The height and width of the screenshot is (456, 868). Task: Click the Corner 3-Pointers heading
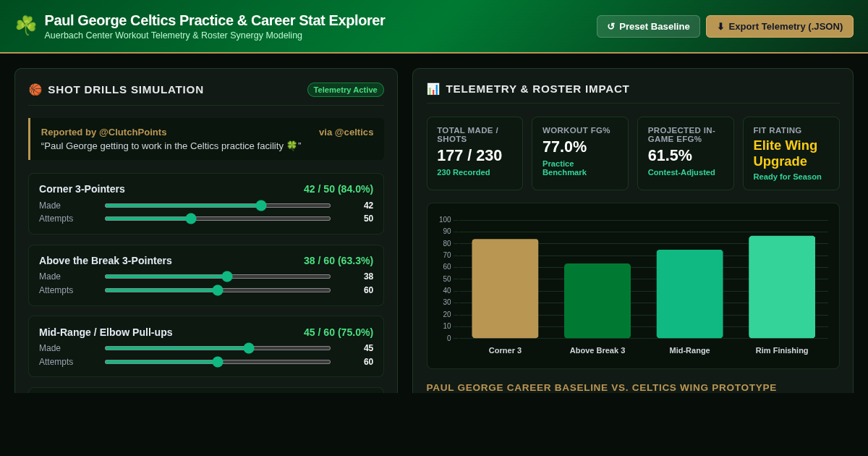tap(82, 189)
